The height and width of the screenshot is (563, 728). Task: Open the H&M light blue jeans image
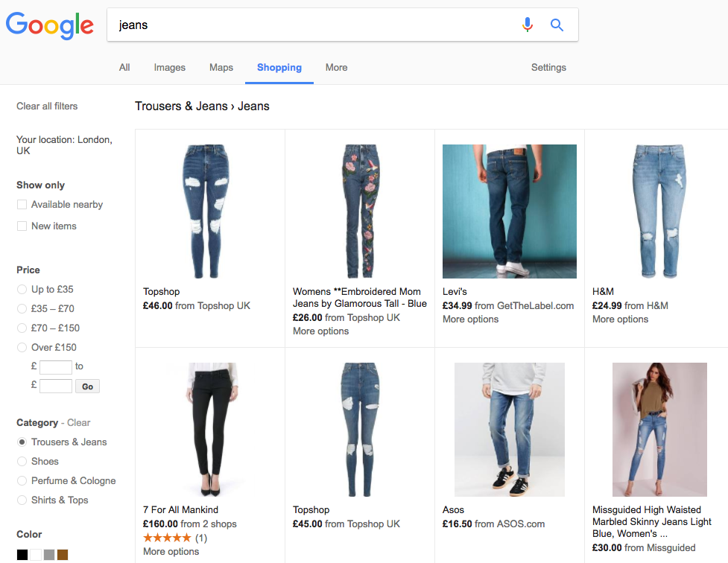tap(659, 211)
